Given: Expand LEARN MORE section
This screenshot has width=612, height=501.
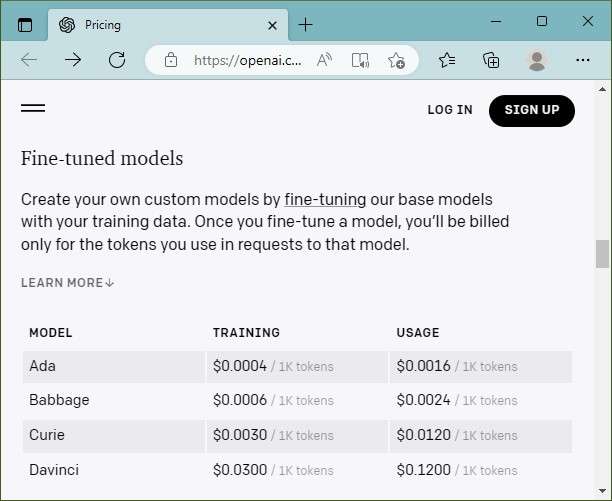Looking at the screenshot, I should pyautogui.click(x=67, y=282).
